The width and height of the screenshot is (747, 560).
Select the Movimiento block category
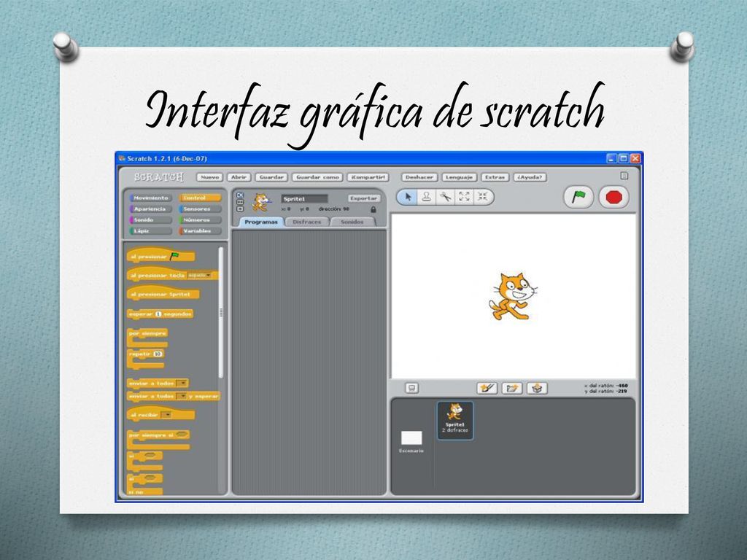point(150,198)
